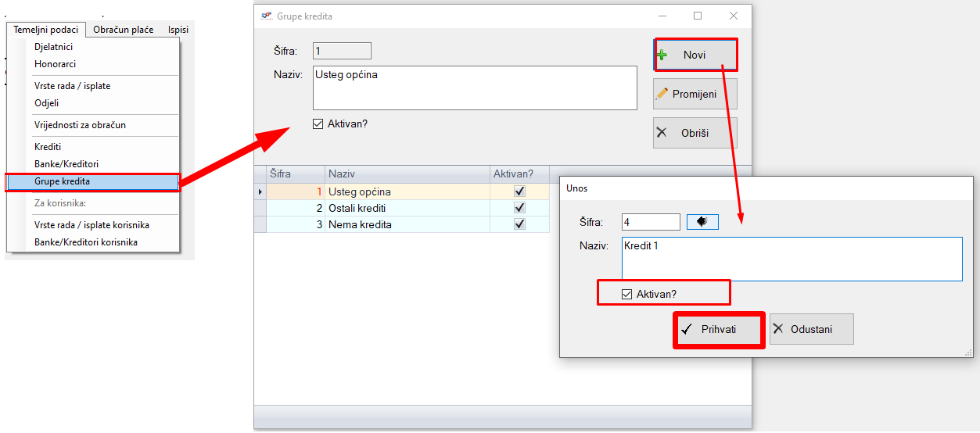Click the icon button next to Šifra 4

[702, 223]
